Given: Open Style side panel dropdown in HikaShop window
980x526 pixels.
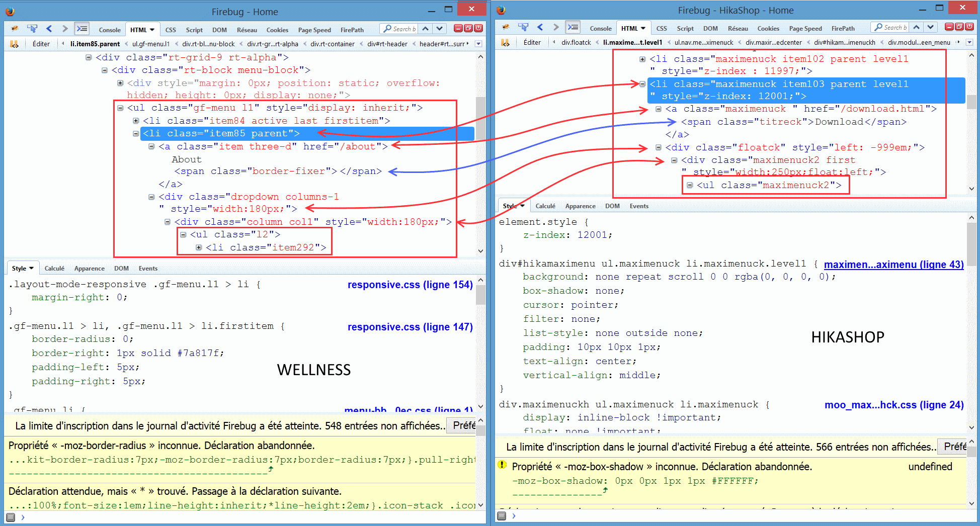Looking at the screenshot, I should click(522, 206).
